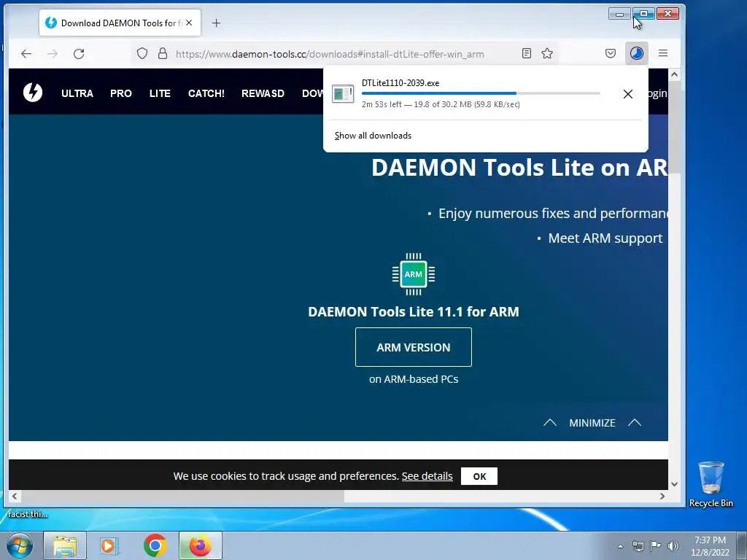
Task: Open tracking protection shield icon
Action: point(142,53)
